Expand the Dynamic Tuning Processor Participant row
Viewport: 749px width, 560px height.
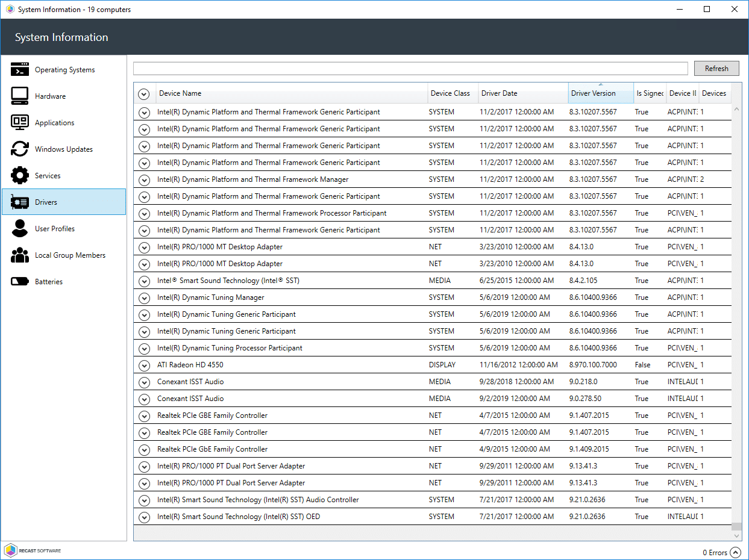(143, 349)
